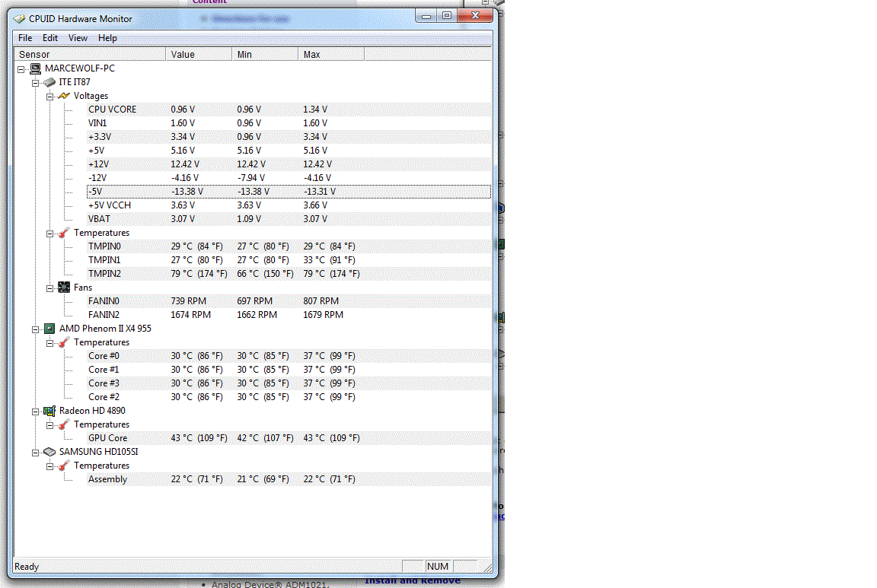This screenshot has width=877, height=588.
Task: Click the thermometer icon under AMD Phenom
Action: click(64, 342)
